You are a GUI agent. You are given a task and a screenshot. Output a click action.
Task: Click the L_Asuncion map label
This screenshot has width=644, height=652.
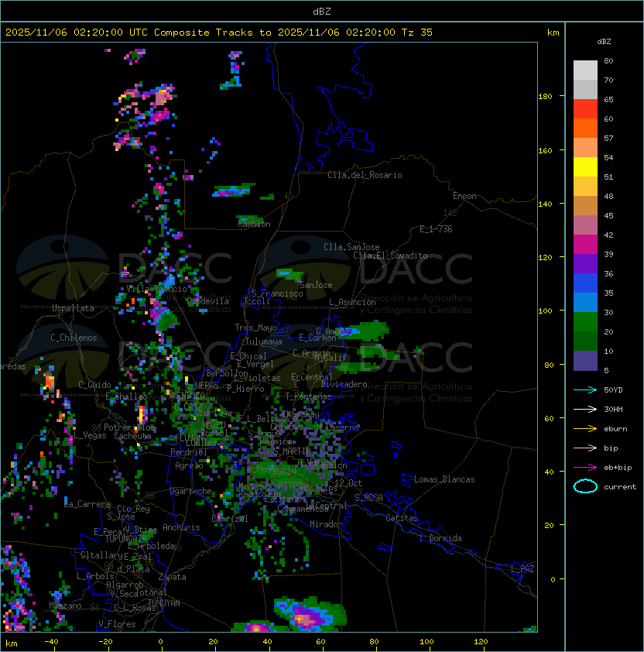352,302
